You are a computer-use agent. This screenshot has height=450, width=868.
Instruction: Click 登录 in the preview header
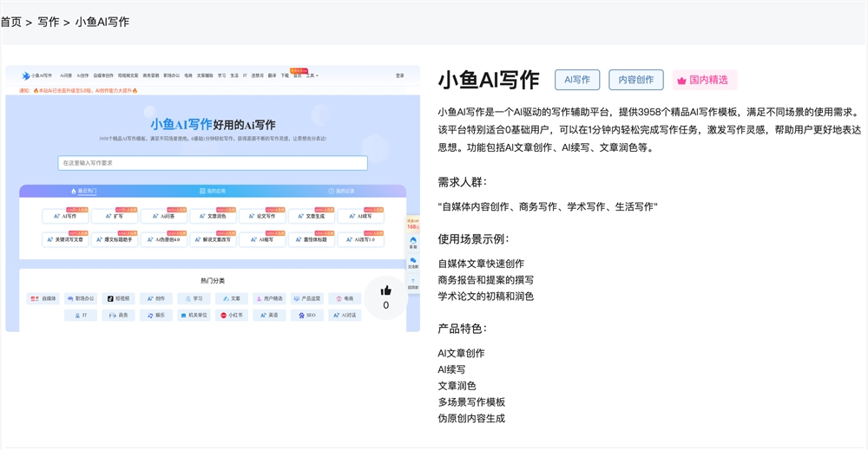(x=399, y=75)
